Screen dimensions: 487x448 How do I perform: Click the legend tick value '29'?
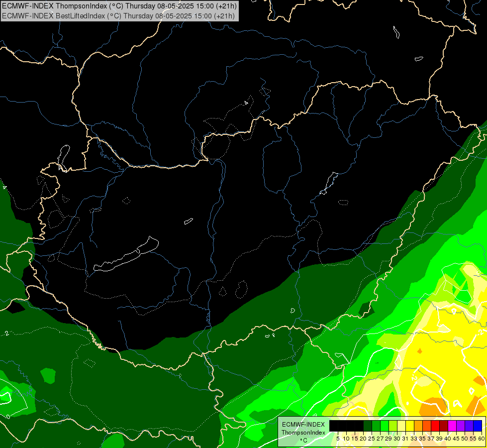pyautogui.click(x=388, y=439)
